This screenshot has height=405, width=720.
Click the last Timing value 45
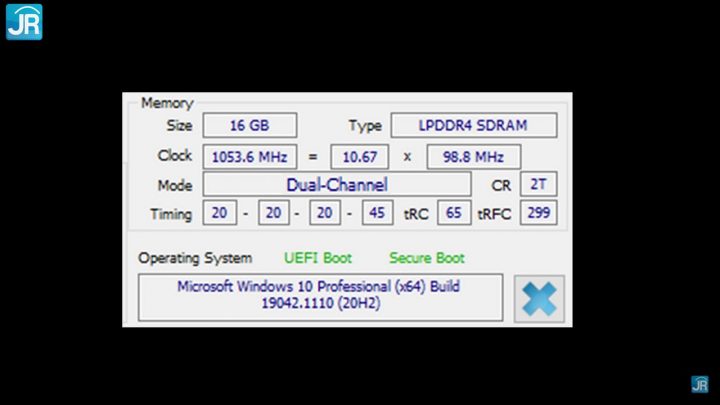click(x=377, y=213)
